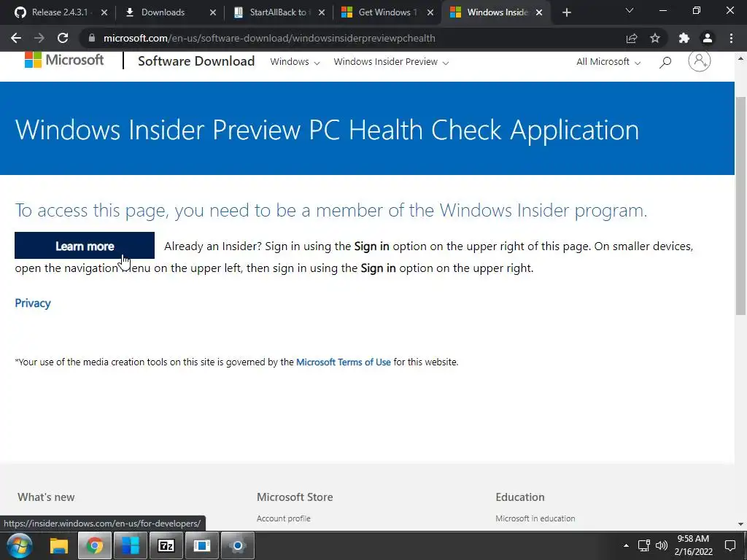Click the Education footer heading
The height and width of the screenshot is (560, 747).
point(519,497)
